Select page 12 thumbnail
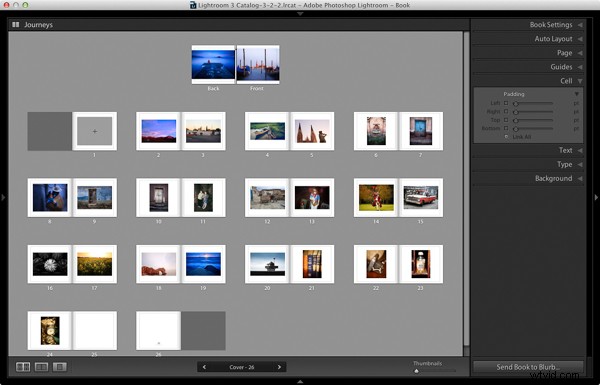Screen dimensions: 600x385 click(267, 197)
